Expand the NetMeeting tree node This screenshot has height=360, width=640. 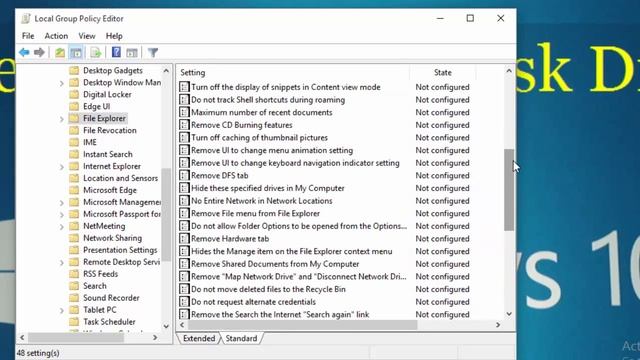(x=62, y=227)
